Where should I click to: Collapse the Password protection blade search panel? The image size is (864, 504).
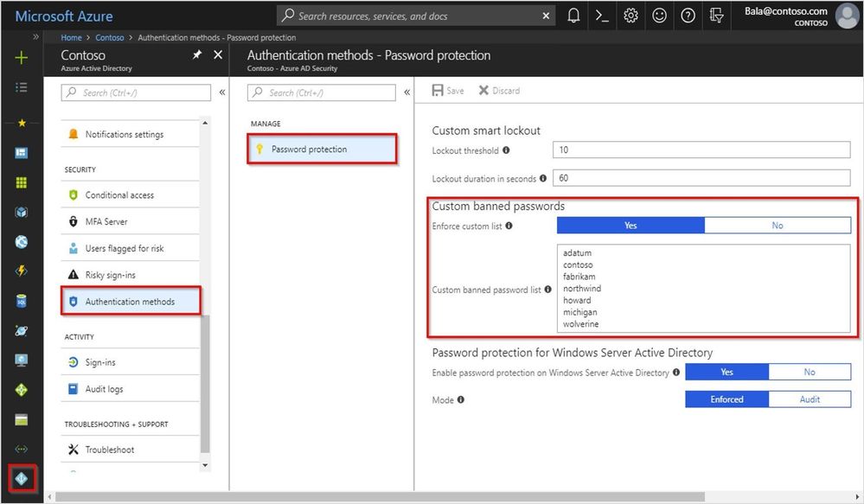(406, 93)
